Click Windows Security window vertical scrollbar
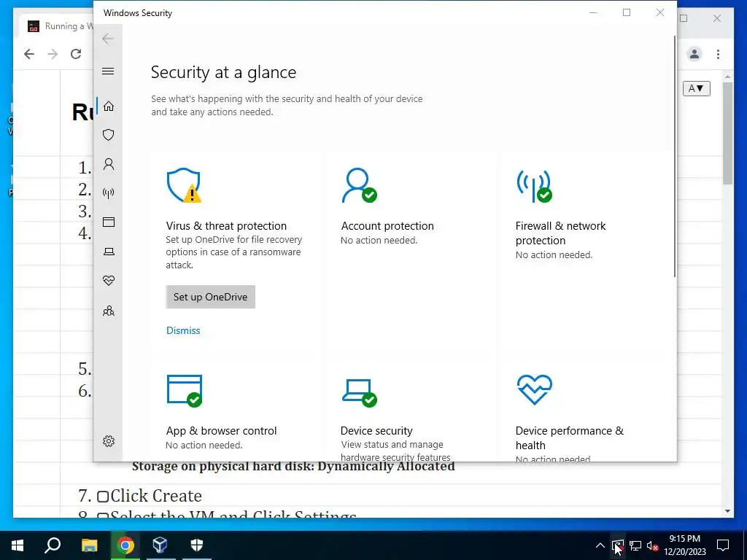Viewport: 747px width, 560px height. point(675,156)
